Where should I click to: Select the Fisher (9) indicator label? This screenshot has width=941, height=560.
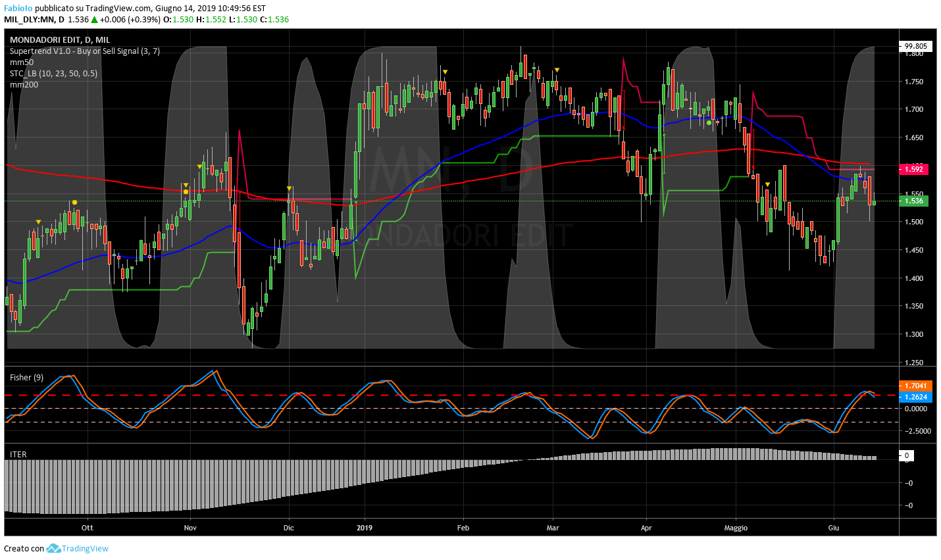point(27,377)
